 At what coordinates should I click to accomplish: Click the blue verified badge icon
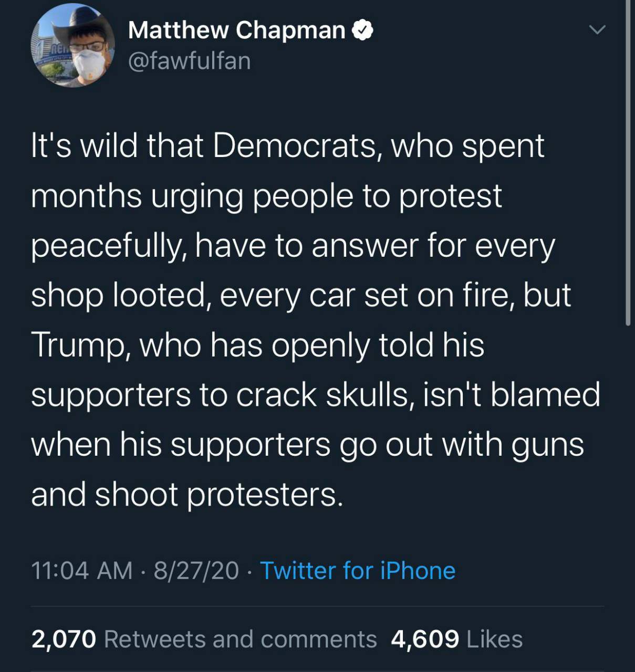click(363, 30)
